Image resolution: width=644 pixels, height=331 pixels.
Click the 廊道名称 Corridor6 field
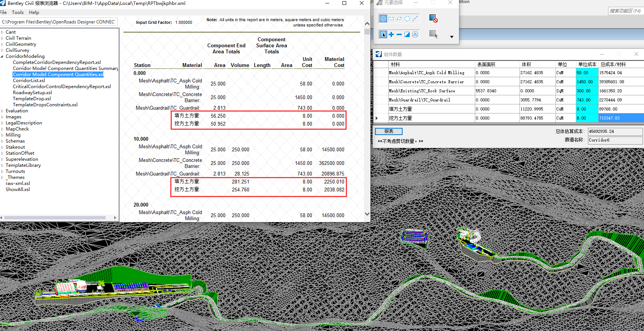[615, 140]
